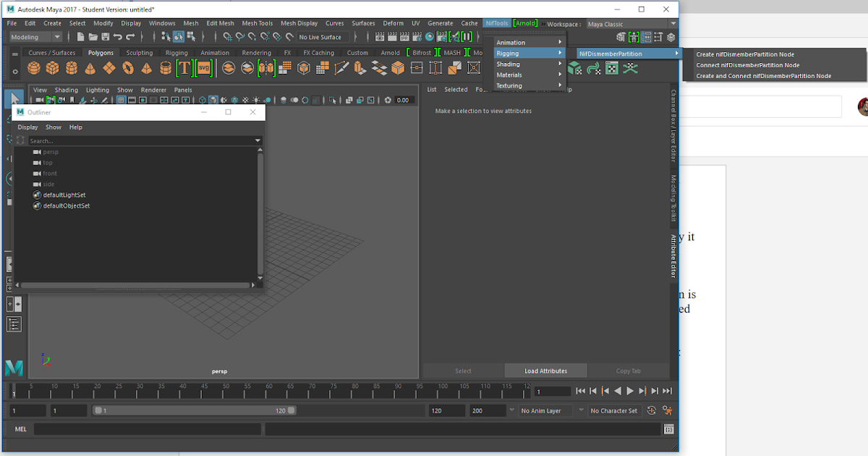This screenshot has width=868, height=456.
Task: Click the polygon Type text tool icon
Action: click(x=184, y=68)
